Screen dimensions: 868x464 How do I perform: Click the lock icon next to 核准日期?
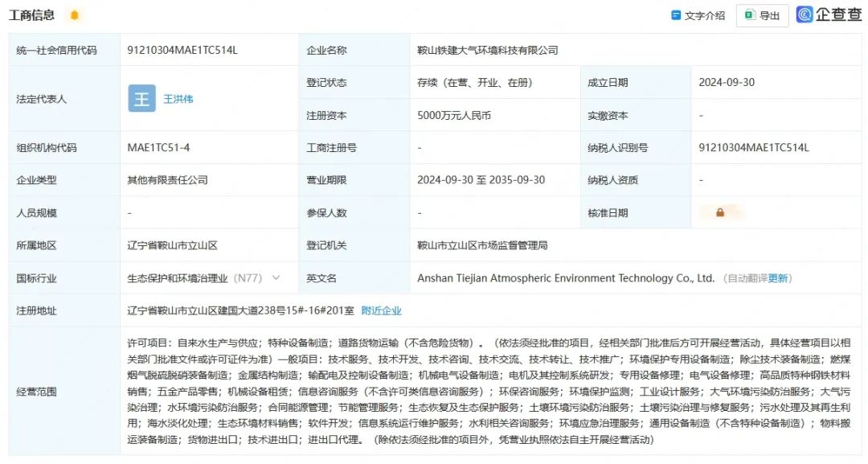[720, 213]
